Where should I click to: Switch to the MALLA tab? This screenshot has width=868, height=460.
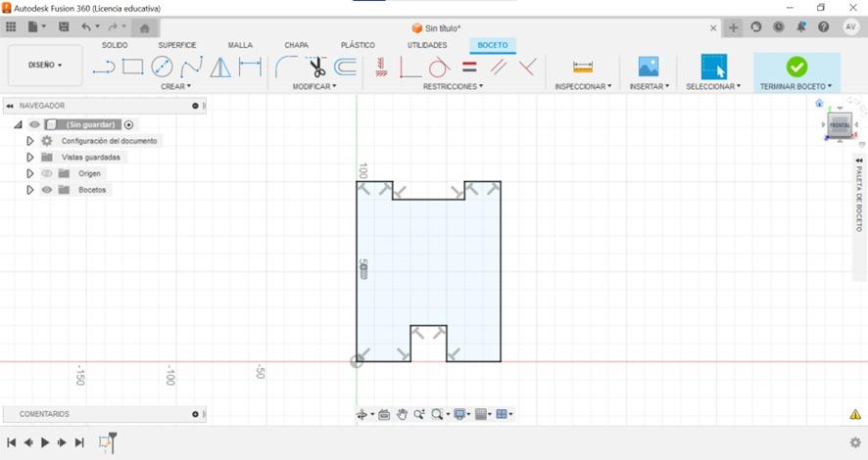click(240, 45)
